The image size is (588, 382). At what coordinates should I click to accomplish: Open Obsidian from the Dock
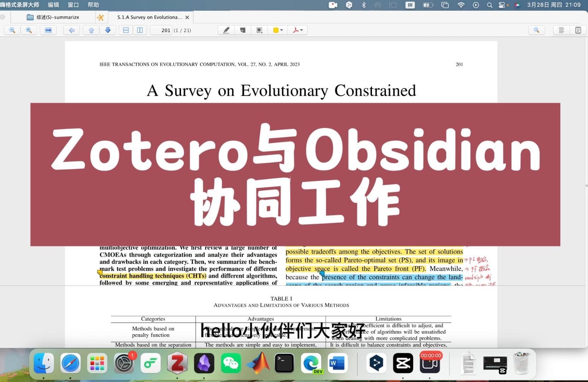point(204,363)
